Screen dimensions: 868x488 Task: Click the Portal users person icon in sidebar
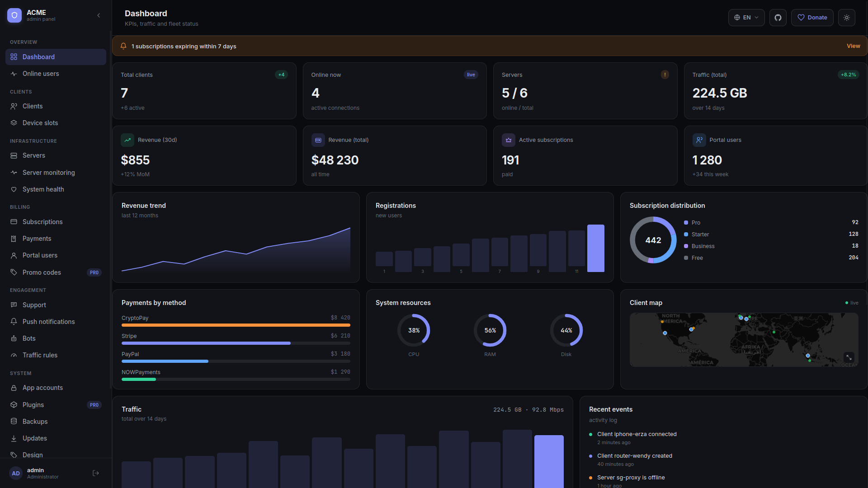[14, 255]
